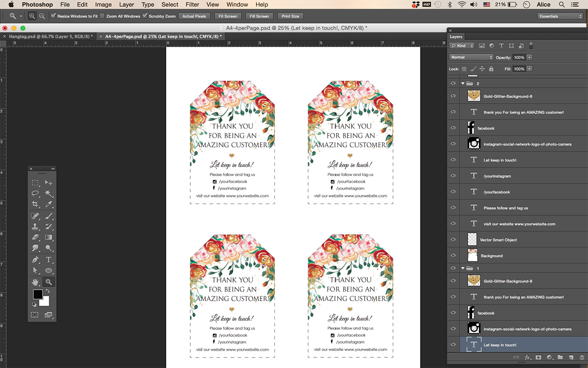Change screen mode from the toolbox
This screenshot has width=588, height=368.
(x=48, y=315)
